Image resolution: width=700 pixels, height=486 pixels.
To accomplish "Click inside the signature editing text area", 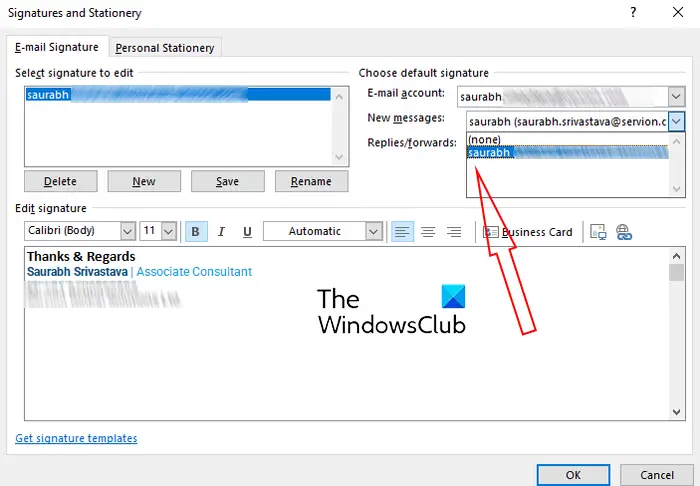I will (x=347, y=333).
